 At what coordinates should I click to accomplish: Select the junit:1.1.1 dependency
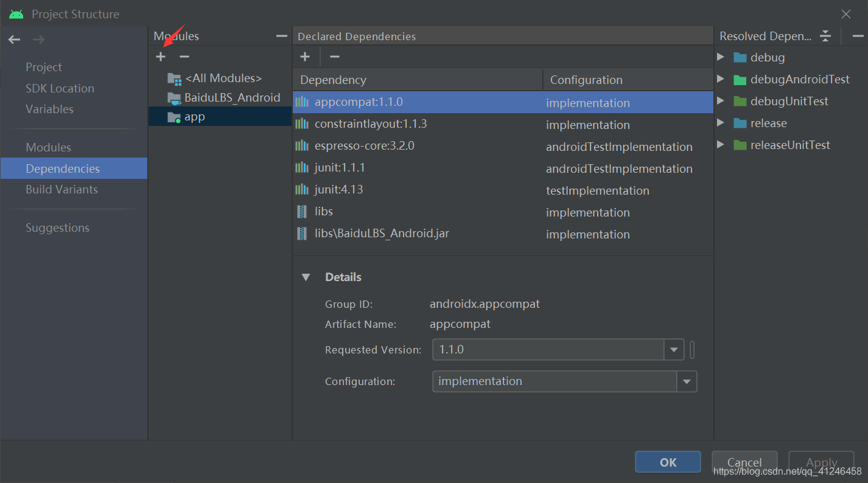503,168
